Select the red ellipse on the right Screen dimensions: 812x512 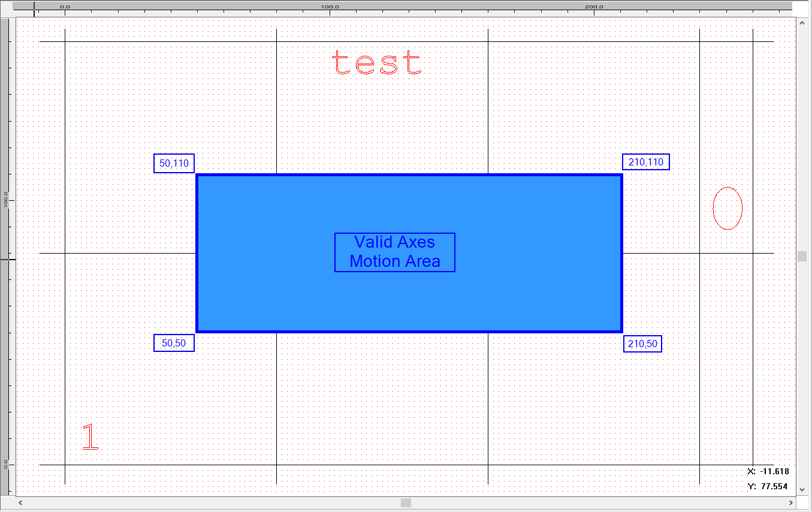click(x=728, y=208)
